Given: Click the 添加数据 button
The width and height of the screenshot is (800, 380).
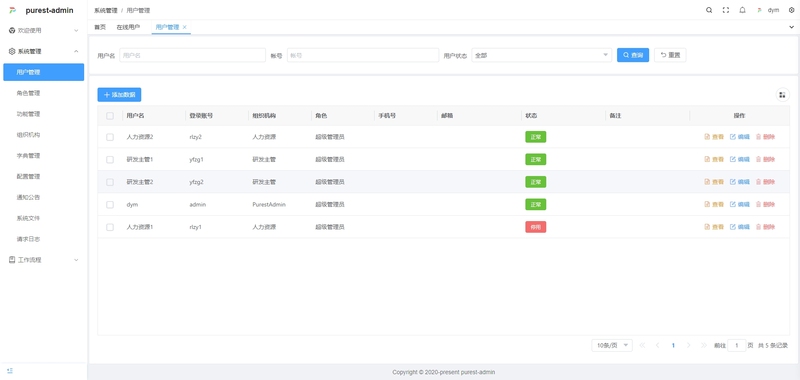Looking at the screenshot, I should 119,95.
